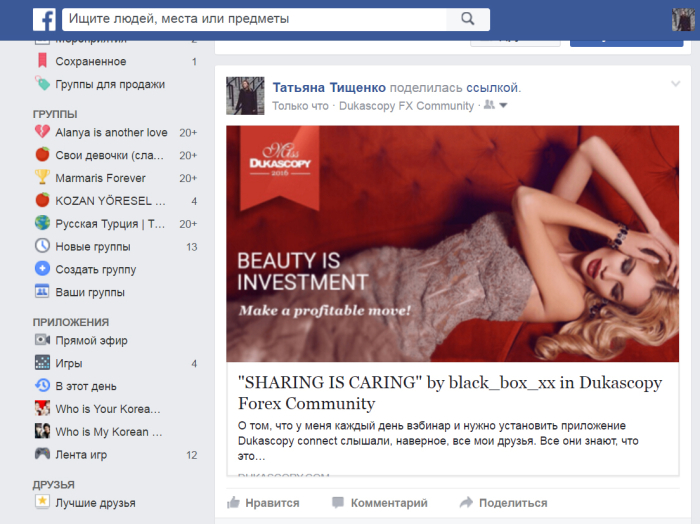Click broken heart icon for Alanya group
The width and height of the screenshot is (700, 524).
point(42,132)
